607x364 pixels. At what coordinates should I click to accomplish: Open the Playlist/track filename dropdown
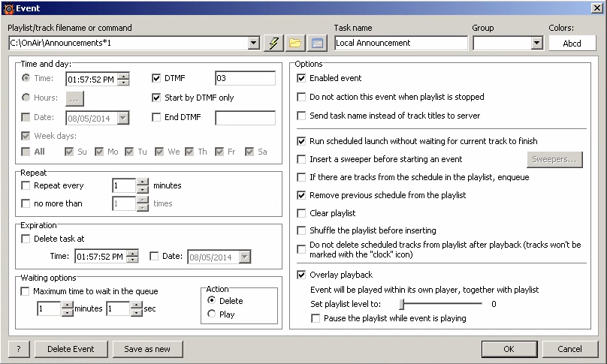coord(253,44)
